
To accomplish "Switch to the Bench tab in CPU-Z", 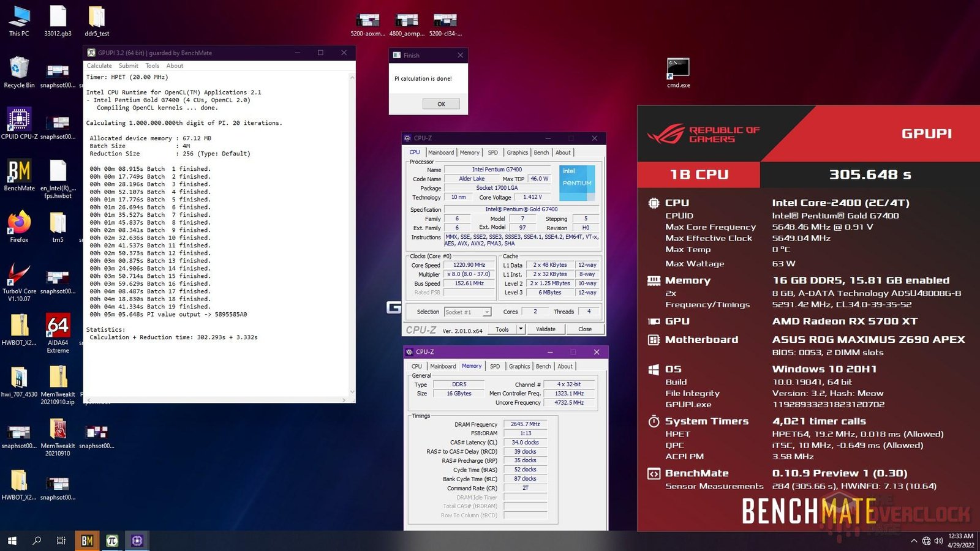I will (x=541, y=152).
